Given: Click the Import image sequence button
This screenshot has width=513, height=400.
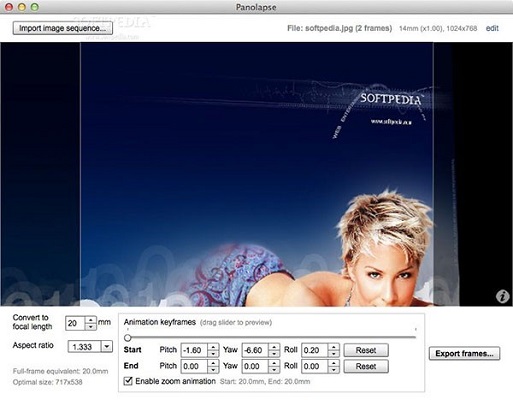Looking at the screenshot, I should [63, 28].
